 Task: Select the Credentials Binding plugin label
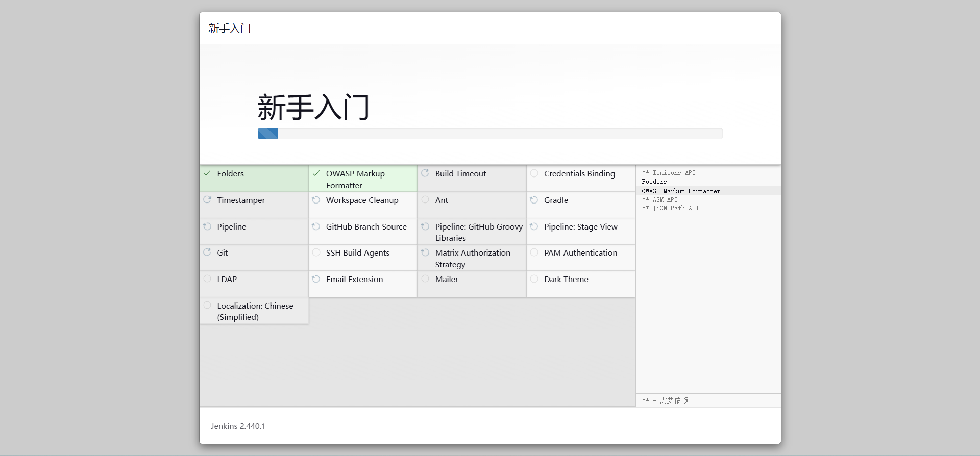click(x=579, y=174)
